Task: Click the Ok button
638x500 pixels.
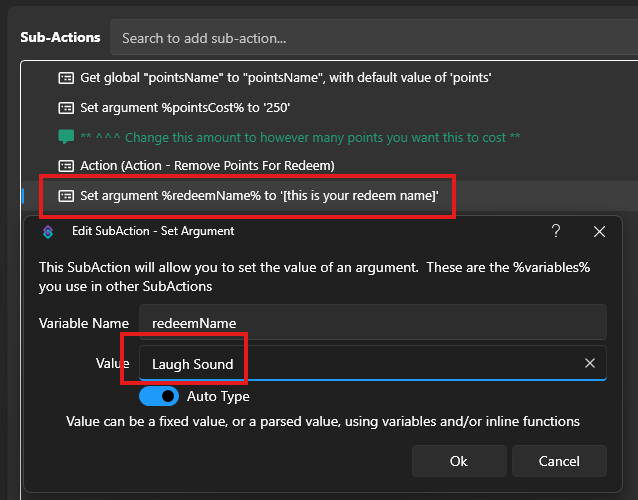Action: pyautogui.click(x=458, y=461)
